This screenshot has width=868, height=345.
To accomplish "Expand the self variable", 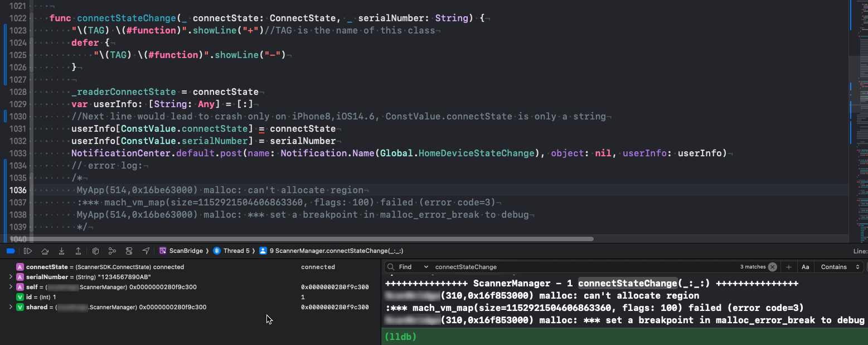I will [11, 287].
